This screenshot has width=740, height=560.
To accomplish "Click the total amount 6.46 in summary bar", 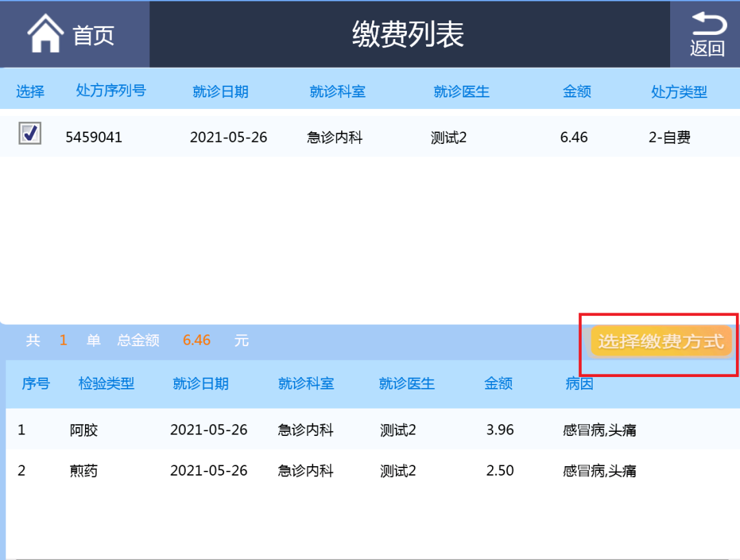I will [197, 340].
